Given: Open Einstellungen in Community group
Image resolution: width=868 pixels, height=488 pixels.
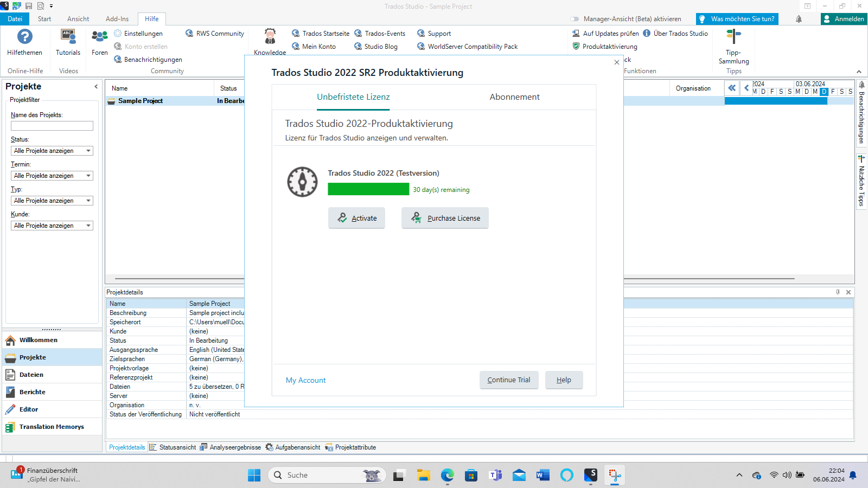Looking at the screenshot, I should pyautogui.click(x=138, y=34).
